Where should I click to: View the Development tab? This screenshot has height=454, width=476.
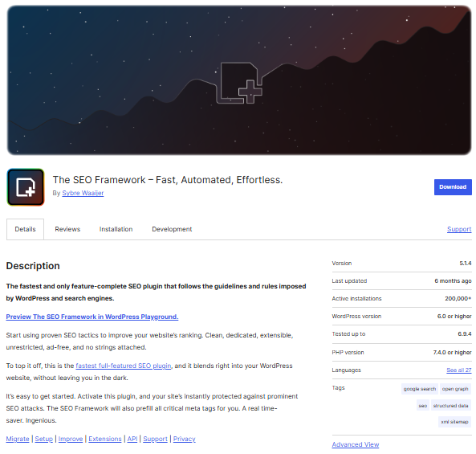pos(172,229)
